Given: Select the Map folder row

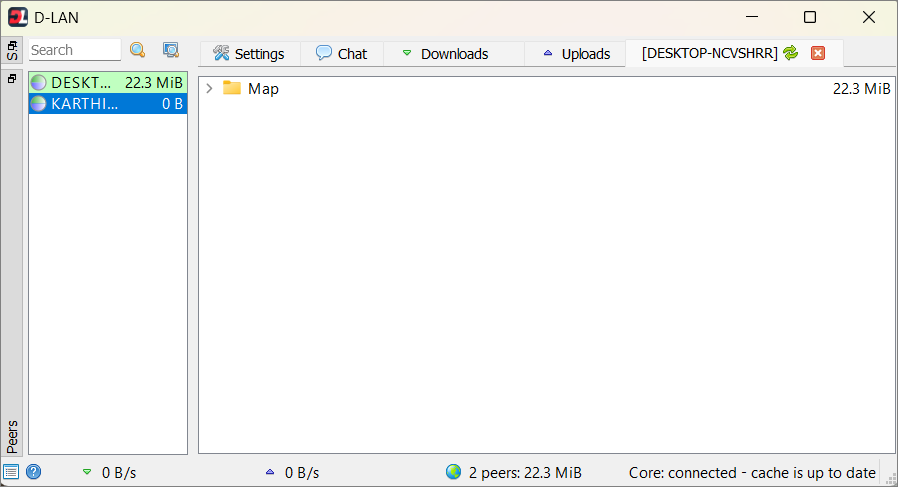Looking at the screenshot, I should 547,88.
